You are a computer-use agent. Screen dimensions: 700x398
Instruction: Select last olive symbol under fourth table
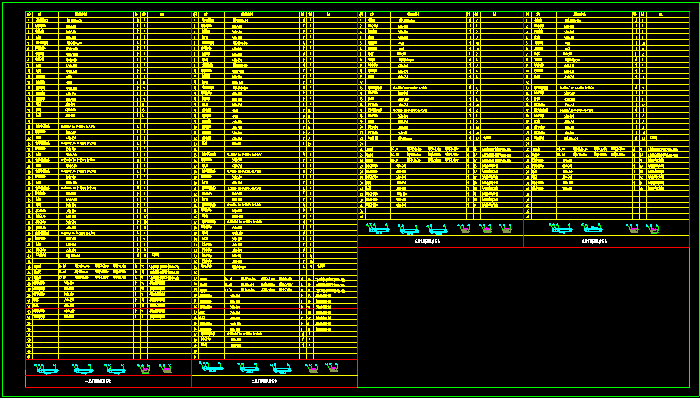(653, 229)
